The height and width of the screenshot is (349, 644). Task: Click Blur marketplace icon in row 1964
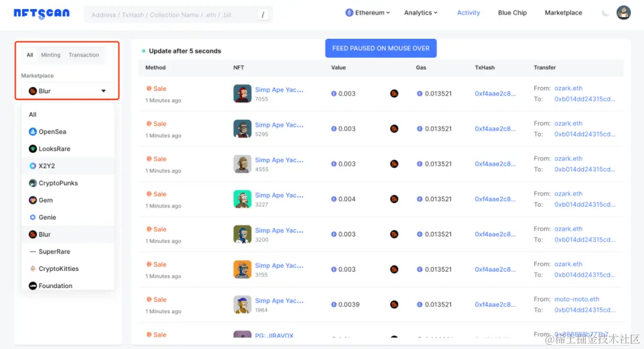point(394,305)
